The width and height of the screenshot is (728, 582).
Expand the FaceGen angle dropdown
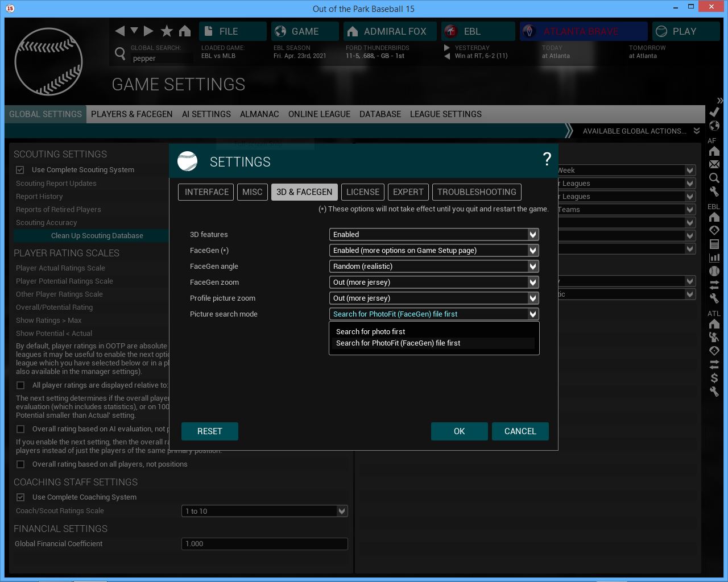[433, 267]
